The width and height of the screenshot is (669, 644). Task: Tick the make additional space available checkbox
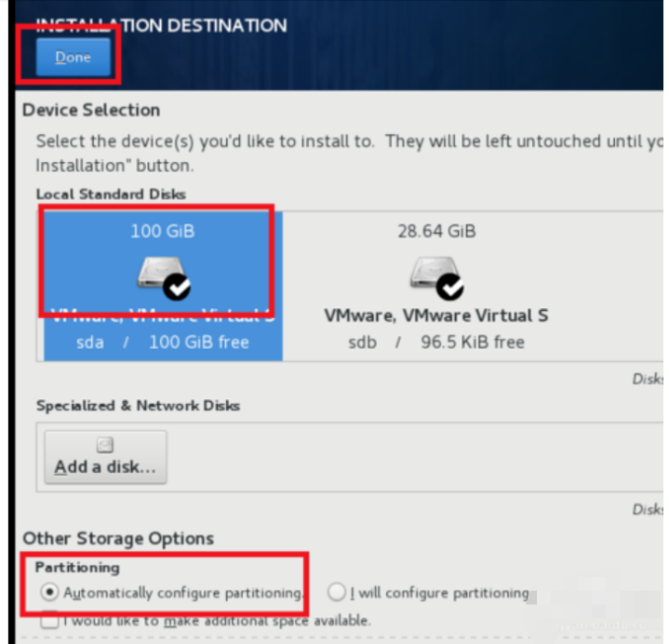coord(47,619)
